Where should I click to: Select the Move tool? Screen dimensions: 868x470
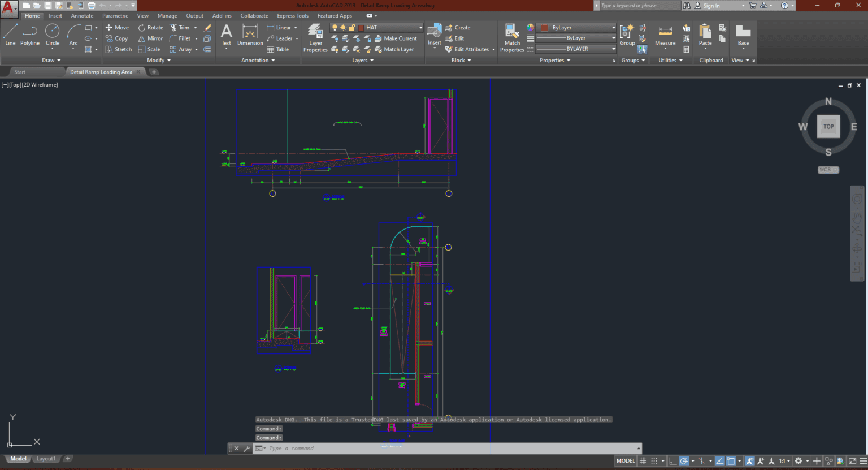click(x=116, y=27)
